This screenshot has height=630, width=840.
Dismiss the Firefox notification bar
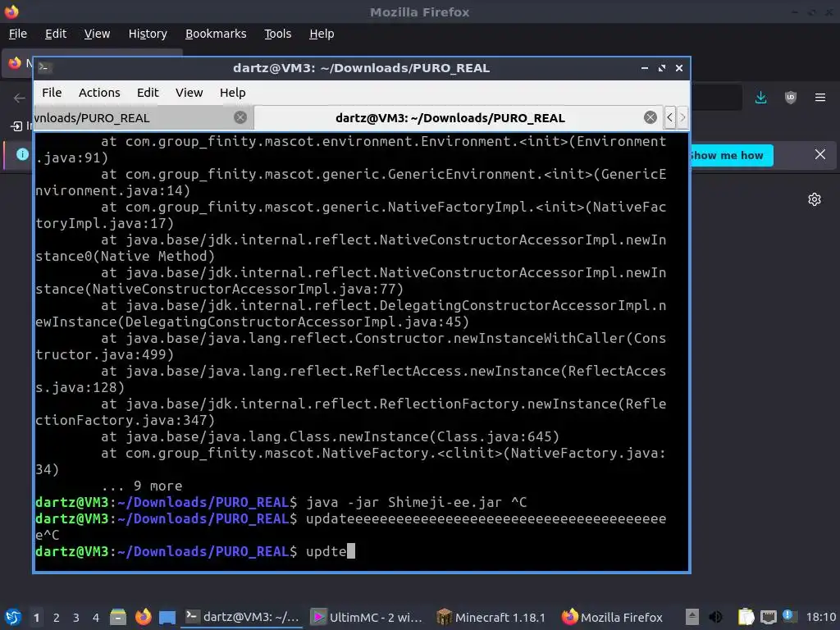820,154
